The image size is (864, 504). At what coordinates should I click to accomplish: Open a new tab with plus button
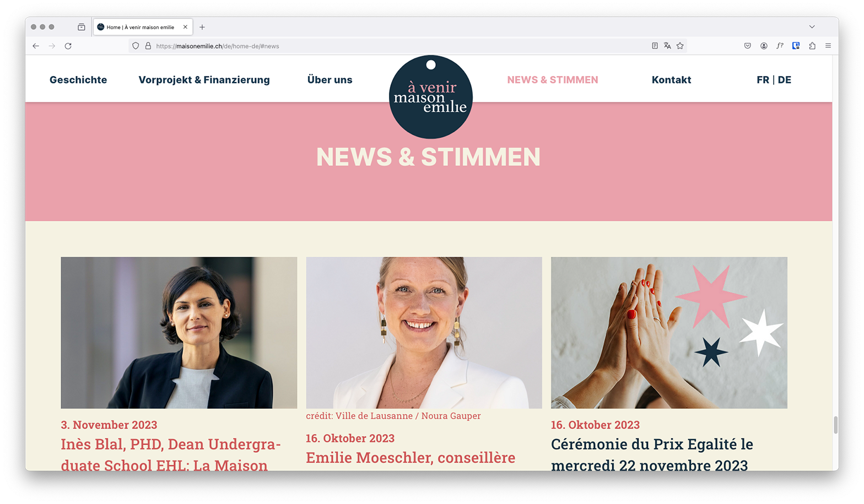click(x=202, y=27)
